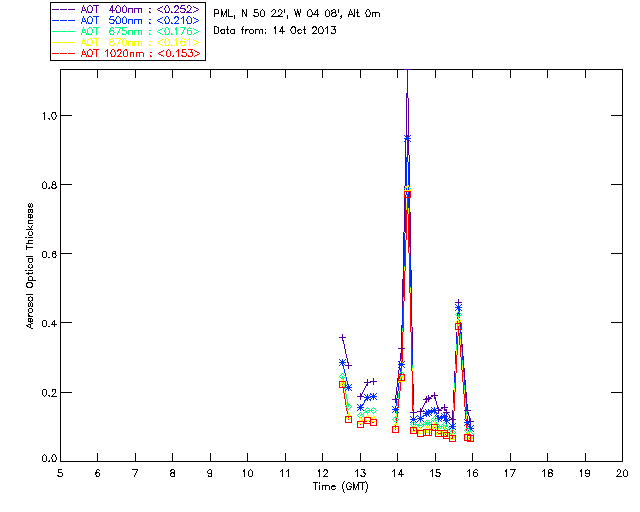Click the PML station location text
This screenshot has height=512, width=640.
click(x=297, y=14)
